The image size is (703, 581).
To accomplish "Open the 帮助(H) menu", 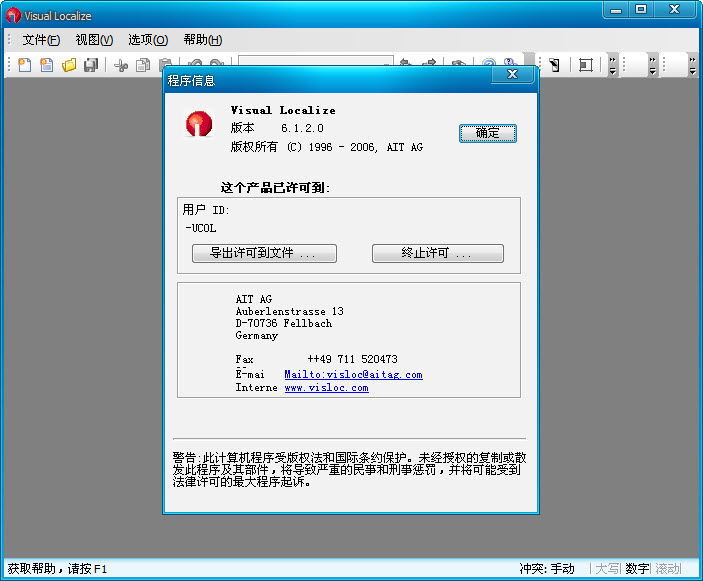I will (x=202, y=40).
